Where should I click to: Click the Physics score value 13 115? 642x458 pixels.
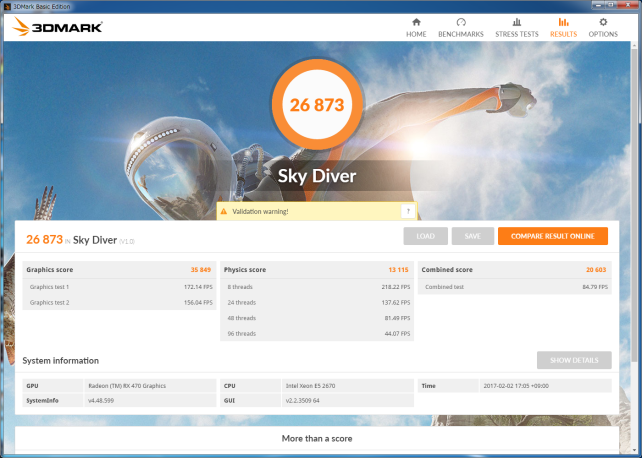398,270
